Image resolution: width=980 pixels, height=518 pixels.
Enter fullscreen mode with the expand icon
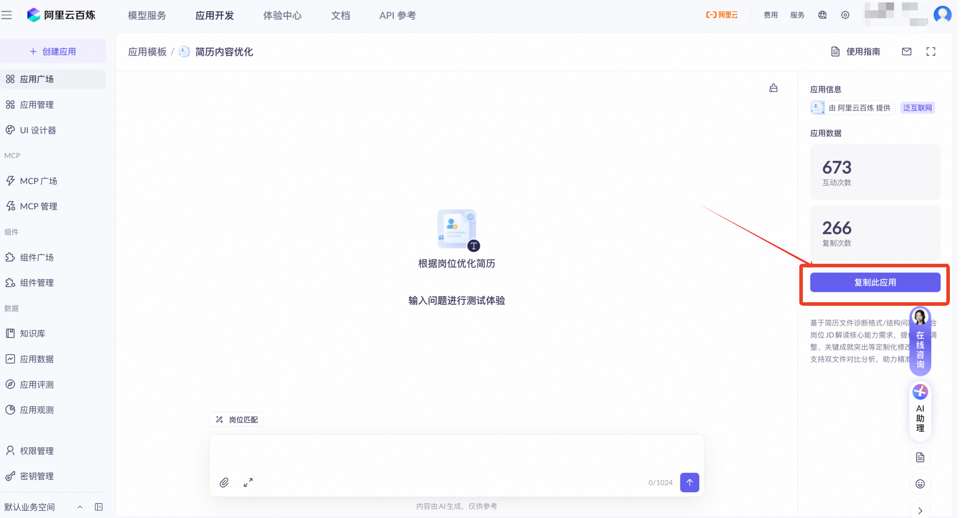930,52
